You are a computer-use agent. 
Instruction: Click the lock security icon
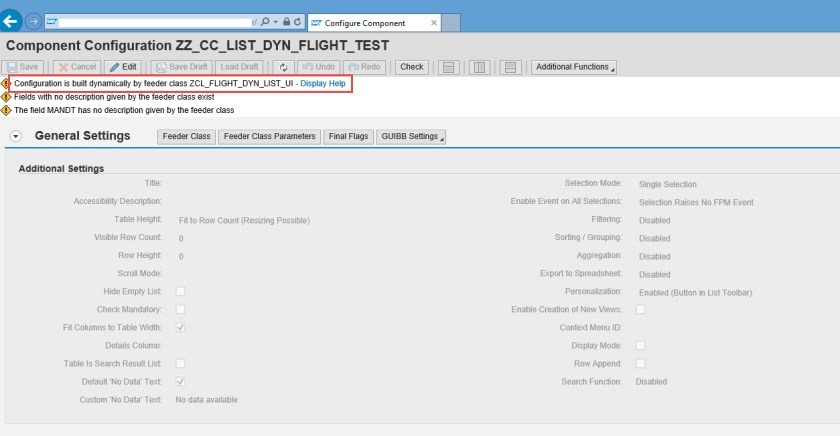[x=287, y=22]
